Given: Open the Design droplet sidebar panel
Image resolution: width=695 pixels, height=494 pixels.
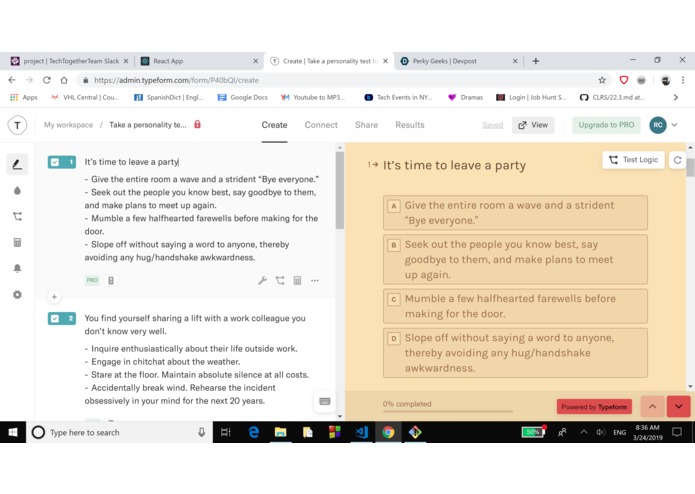Looking at the screenshot, I should 17,191.
